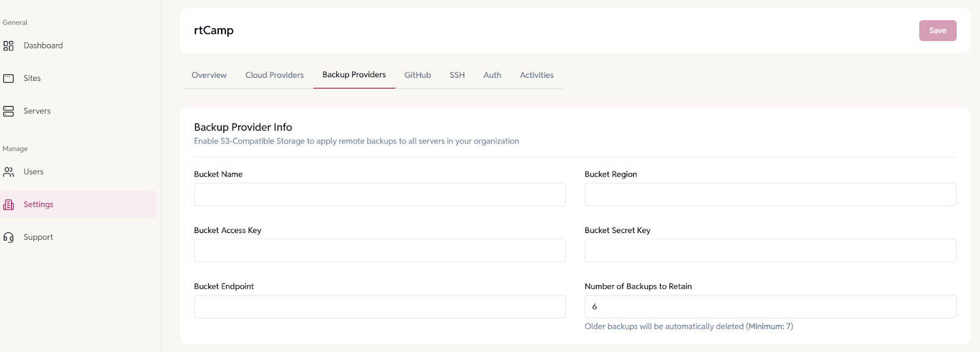Click the Servers stack icon
This screenshot has height=352, width=980.
pyautogui.click(x=9, y=111)
